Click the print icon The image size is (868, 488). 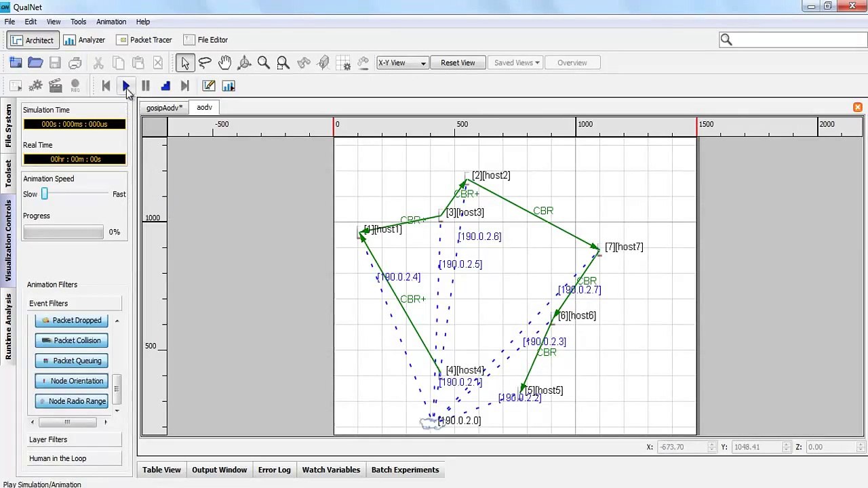pyautogui.click(x=75, y=63)
